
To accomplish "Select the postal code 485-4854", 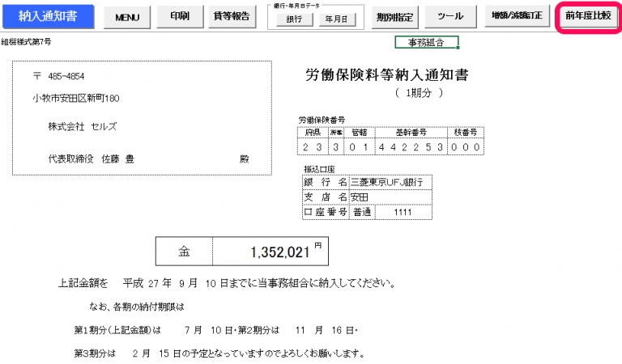I will click(x=66, y=77).
